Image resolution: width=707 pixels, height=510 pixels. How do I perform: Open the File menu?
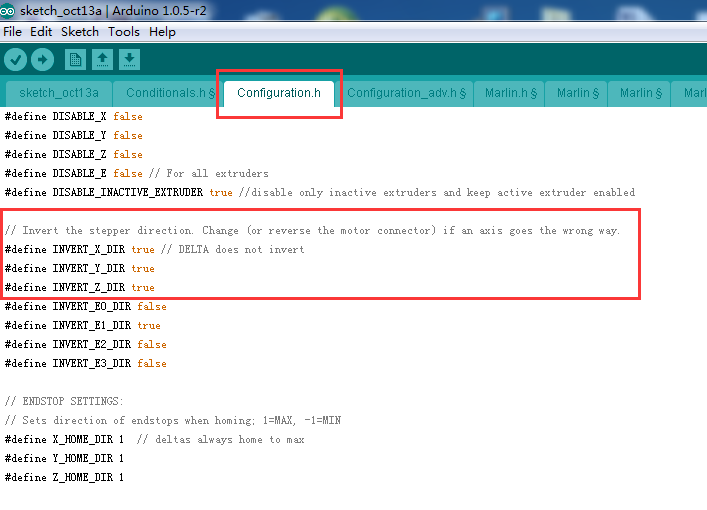click(12, 32)
